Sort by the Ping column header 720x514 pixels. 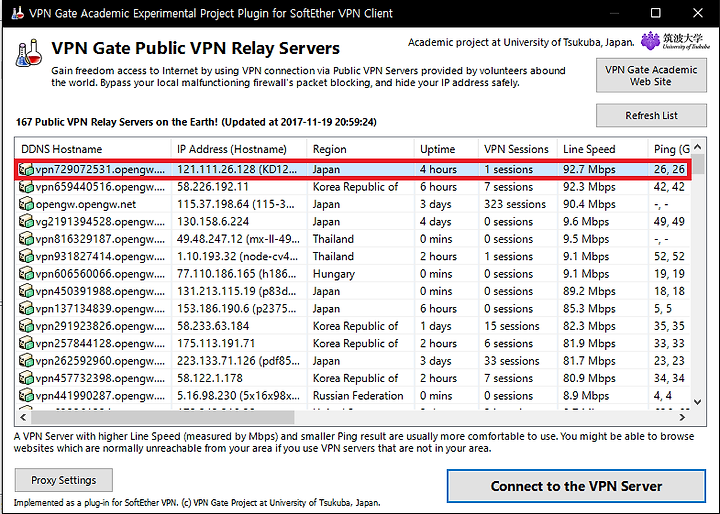click(669, 149)
